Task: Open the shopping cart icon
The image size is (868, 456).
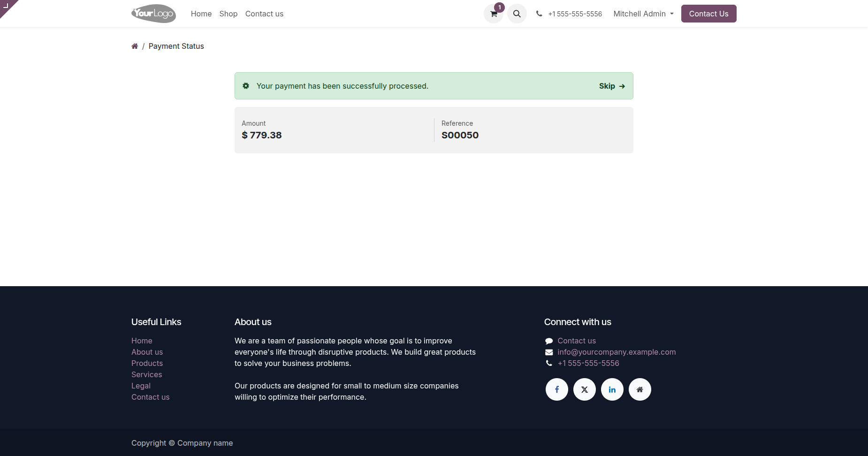Action: 494,14
